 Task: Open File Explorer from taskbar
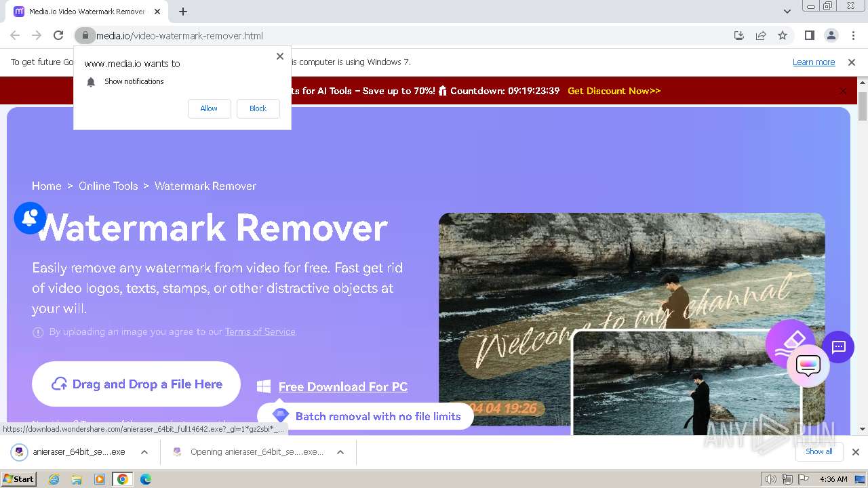tap(77, 479)
